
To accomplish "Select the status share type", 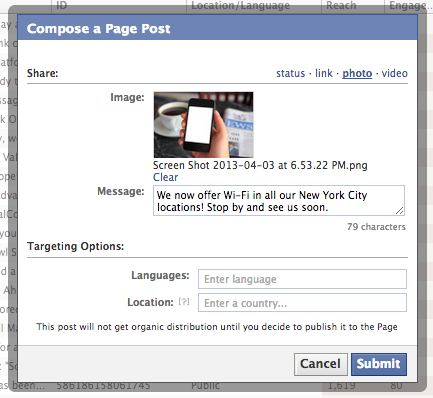I will 290,73.
